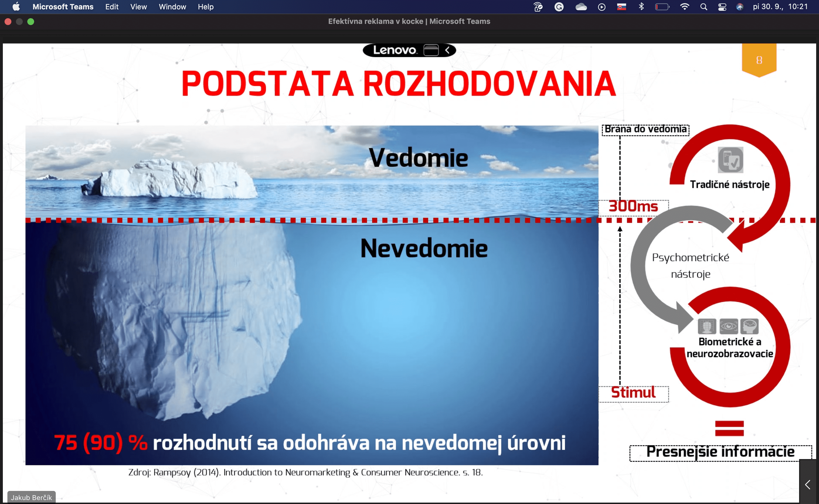Open date and time notification panel

tap(780, 7)
